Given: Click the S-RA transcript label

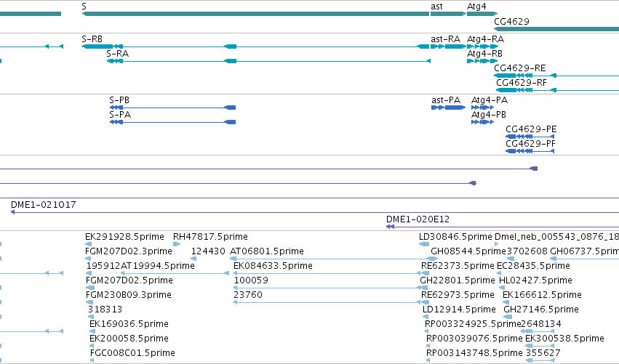Looking at the screenshot, I should tap(117, 54).
